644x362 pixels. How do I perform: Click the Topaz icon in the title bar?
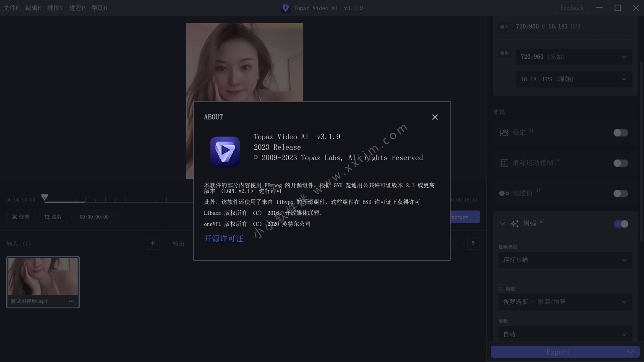(x=286, y=8)
